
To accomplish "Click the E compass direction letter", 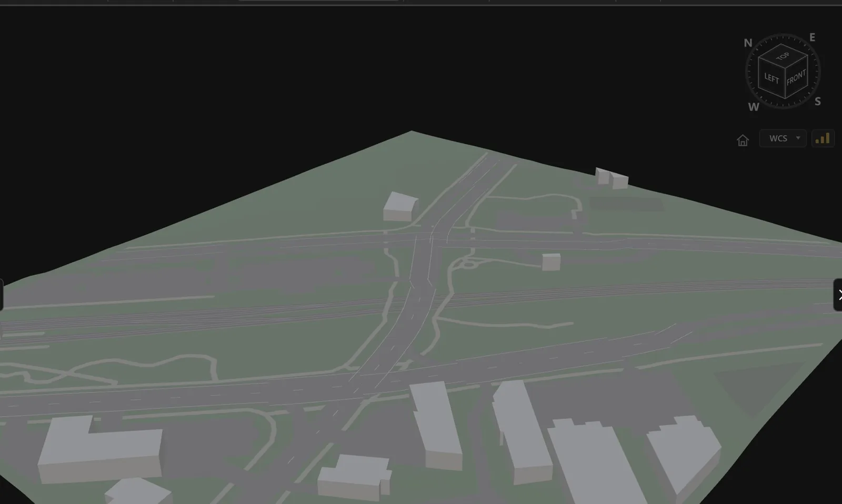I will coord(813,37).
